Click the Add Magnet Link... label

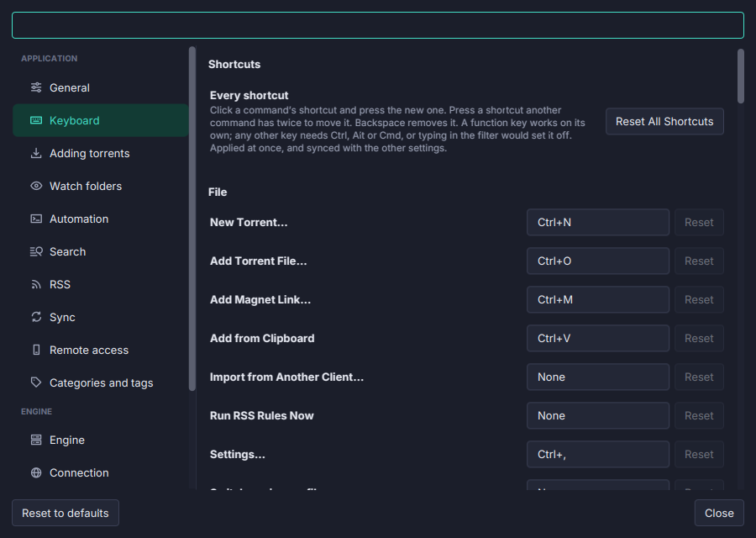(260, 299)
